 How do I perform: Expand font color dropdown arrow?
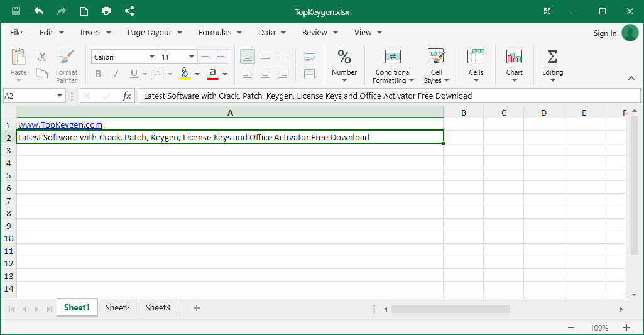click(x=225, y=74)
